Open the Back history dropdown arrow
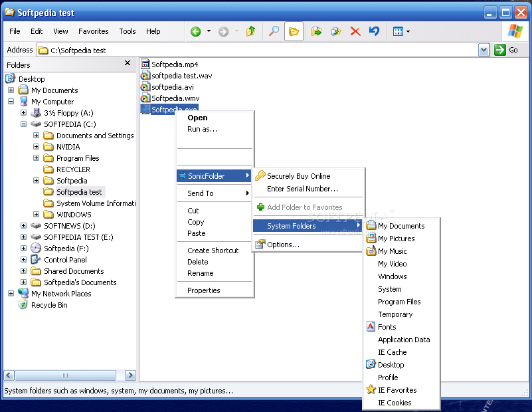Image resolution: width=532 pixels, height=412 pixels. (209, 31)
